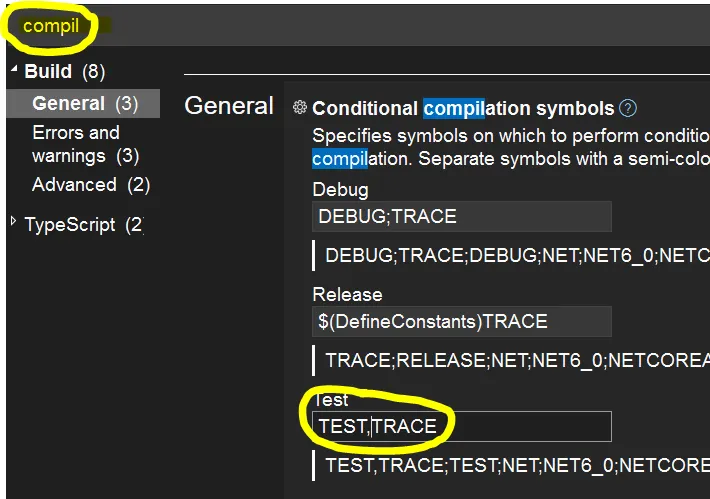Expand the TypeScript tree arrow

pos(13,222)
